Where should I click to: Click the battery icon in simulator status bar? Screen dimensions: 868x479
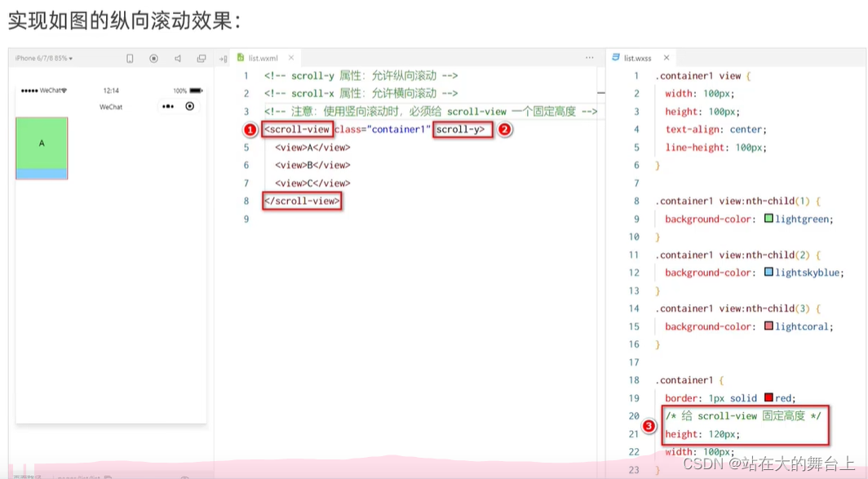point(196,91)
